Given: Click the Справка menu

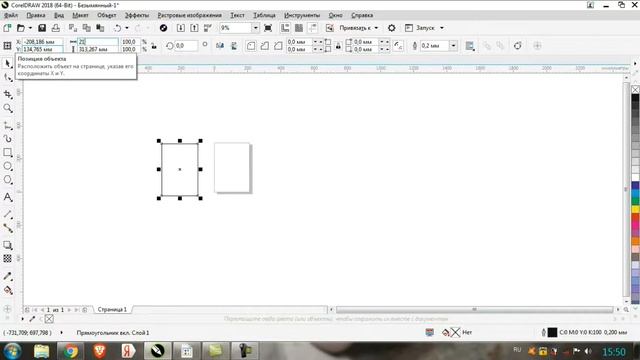Looking at the screenshot, I should point(362,15).
